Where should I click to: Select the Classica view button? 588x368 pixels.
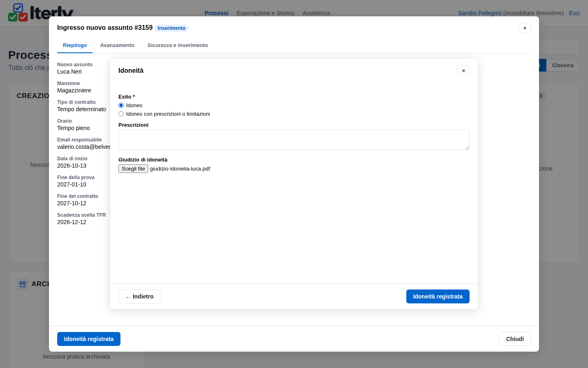tap(563, 65)
